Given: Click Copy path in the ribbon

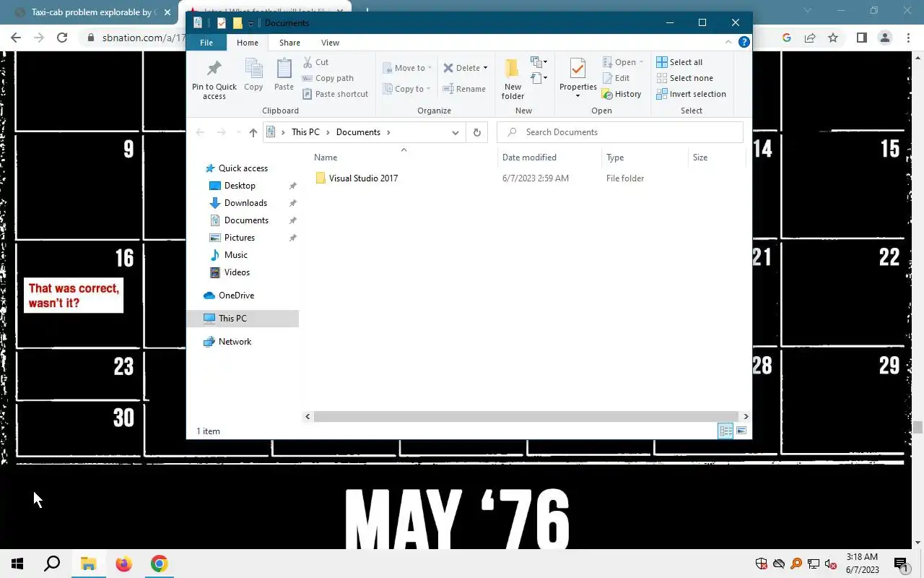Looking at the screenshot, I should pyautogui.click(x=328, y=78).
